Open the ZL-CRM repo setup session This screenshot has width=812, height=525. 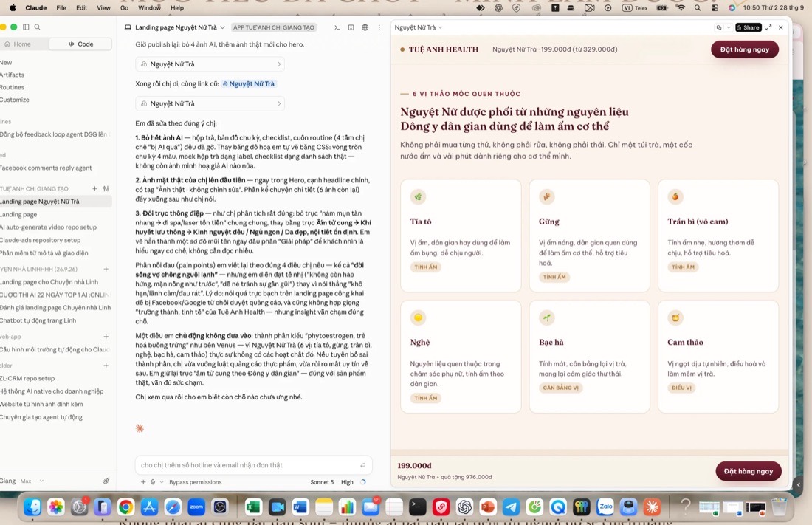[27, 378]
